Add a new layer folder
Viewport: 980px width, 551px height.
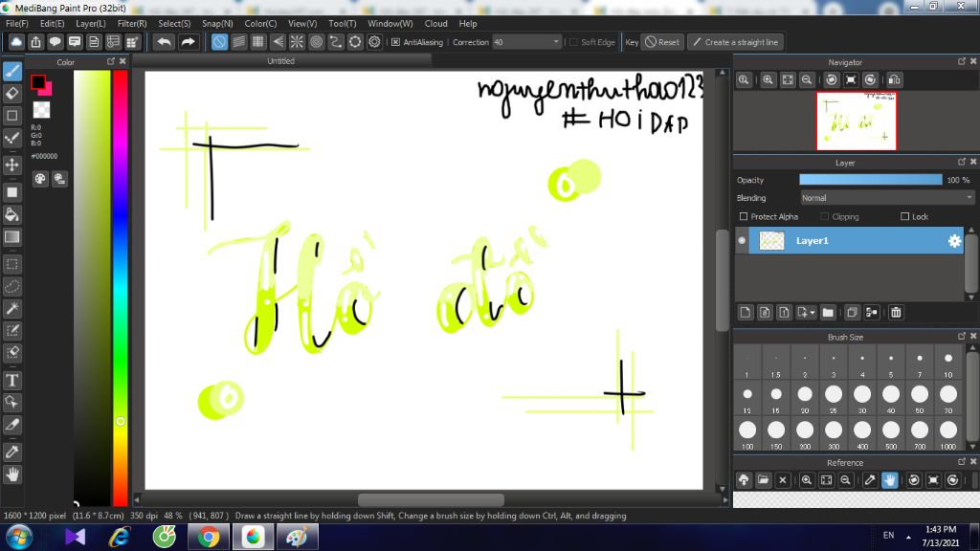point(828,313)
